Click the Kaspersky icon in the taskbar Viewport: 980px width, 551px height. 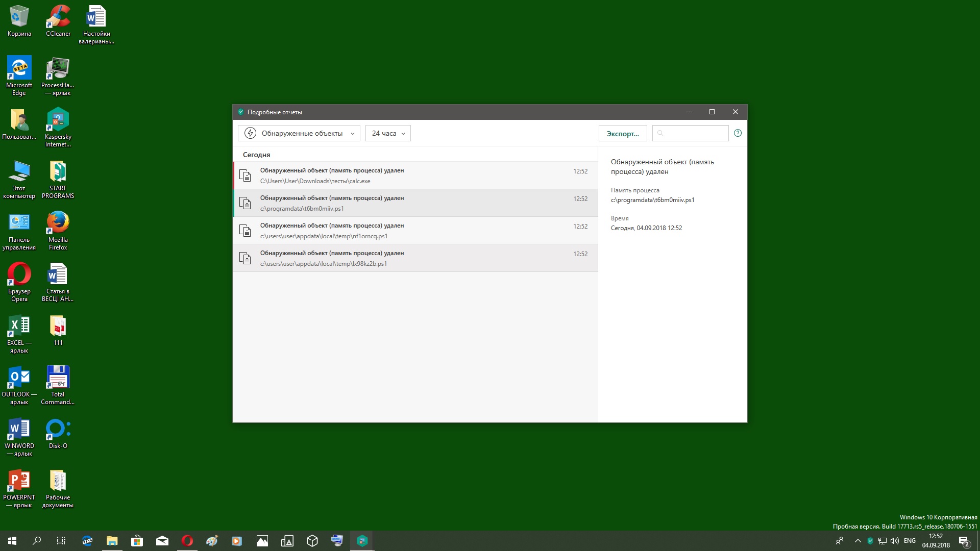(362, 541)
